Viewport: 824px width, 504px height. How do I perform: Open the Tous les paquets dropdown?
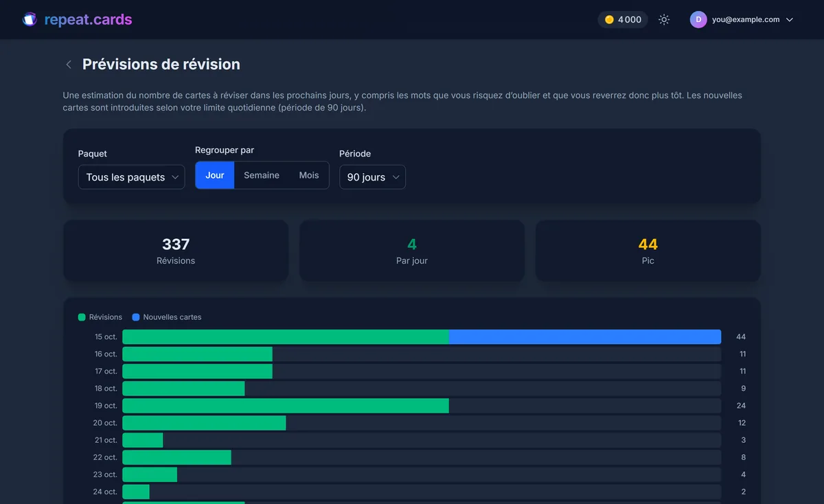[x=131, y=177]
